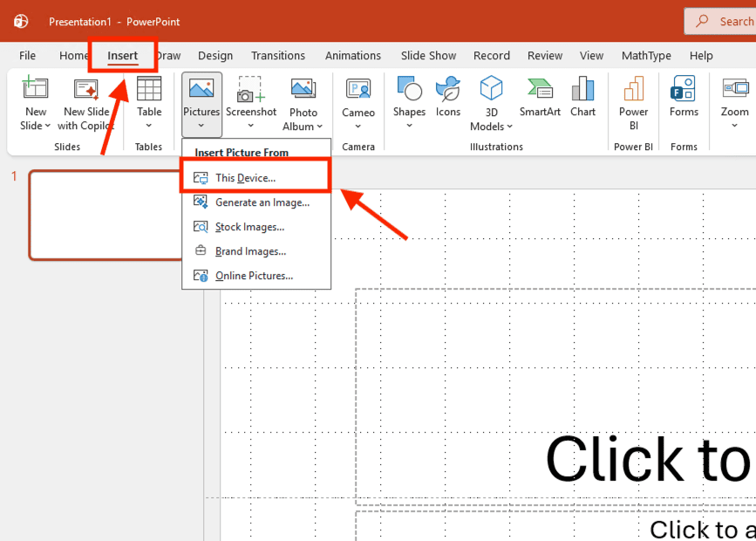Open the Review tab
756x541 pixels.
[x=545, y=56]
